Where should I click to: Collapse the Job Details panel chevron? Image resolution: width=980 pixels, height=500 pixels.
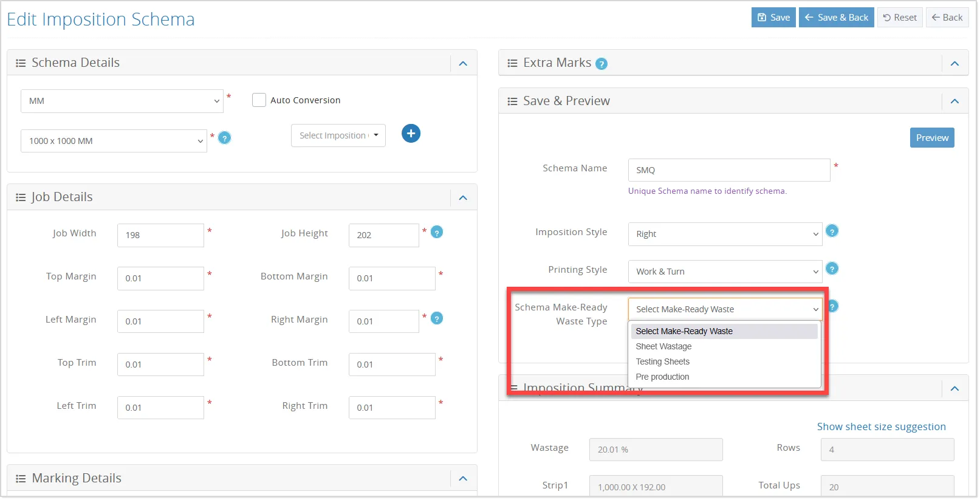pyautogui.click(x=463, y=197)
